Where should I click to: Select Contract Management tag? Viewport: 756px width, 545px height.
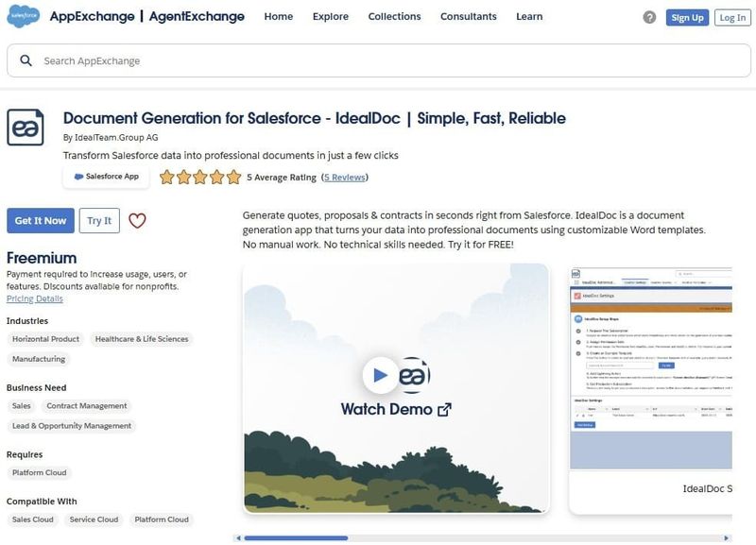point(87,406)
